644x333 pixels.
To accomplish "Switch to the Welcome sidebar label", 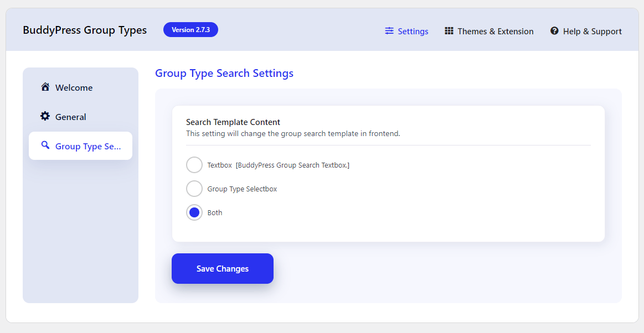I will click(x=74, y=88).
